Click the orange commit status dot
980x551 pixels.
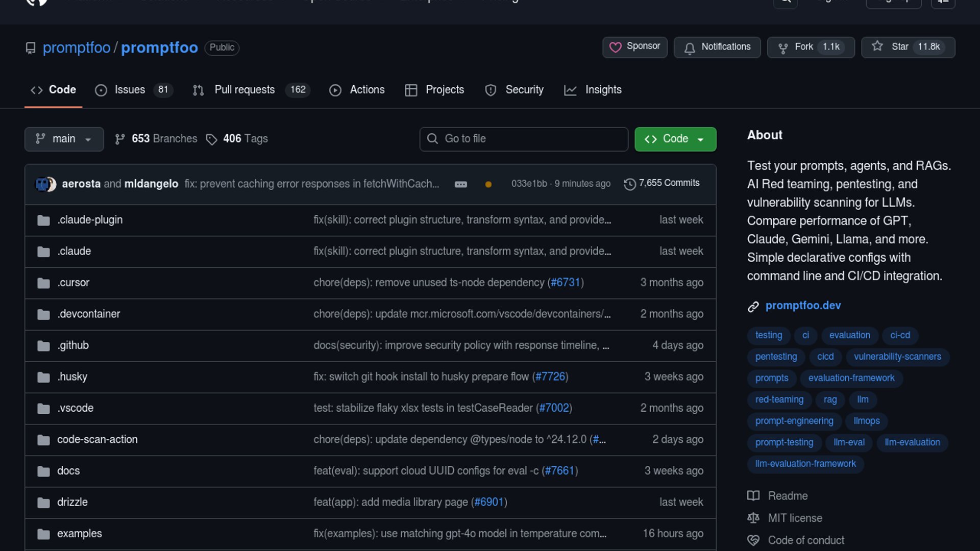point(488,184)
